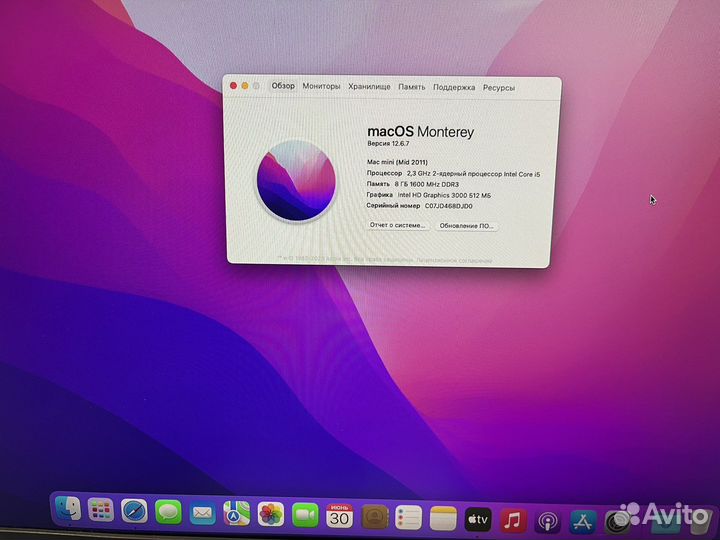
Task: Click the 8 ГБ 1600 MHz DDR3 text
Action: 427,184
